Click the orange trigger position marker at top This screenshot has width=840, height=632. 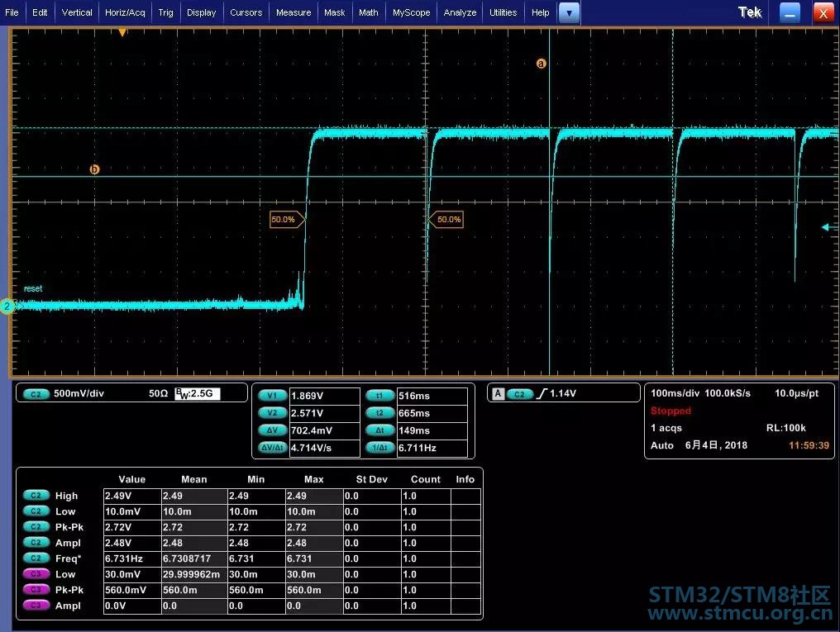point(122,32)
